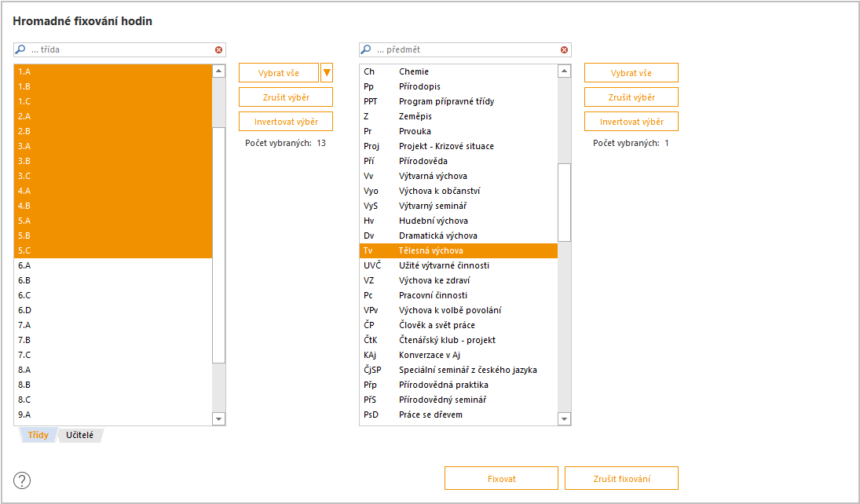Select class 7.B in the list
The height and width of the screenshot is (504, 860).
click(x=113, y=340)
